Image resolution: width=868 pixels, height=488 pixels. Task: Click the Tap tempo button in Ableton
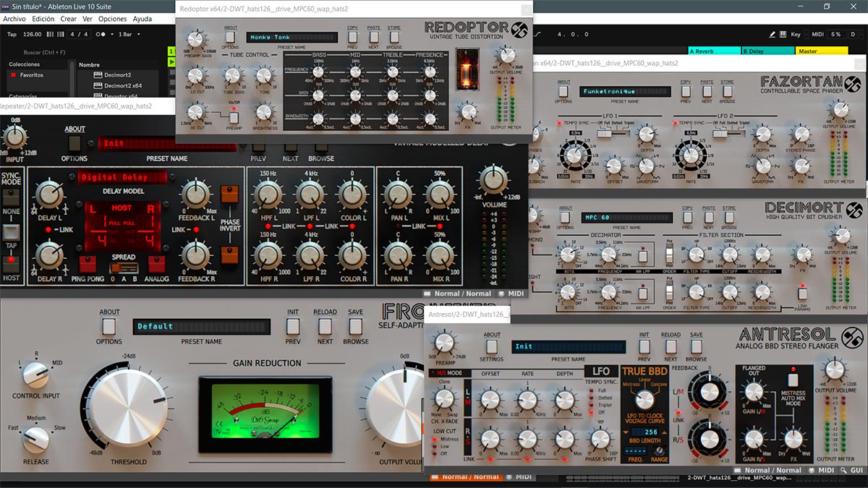(12, 34)
